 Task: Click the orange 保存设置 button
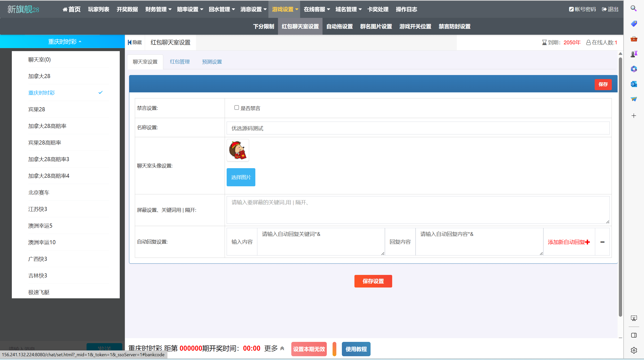(373, 281)
